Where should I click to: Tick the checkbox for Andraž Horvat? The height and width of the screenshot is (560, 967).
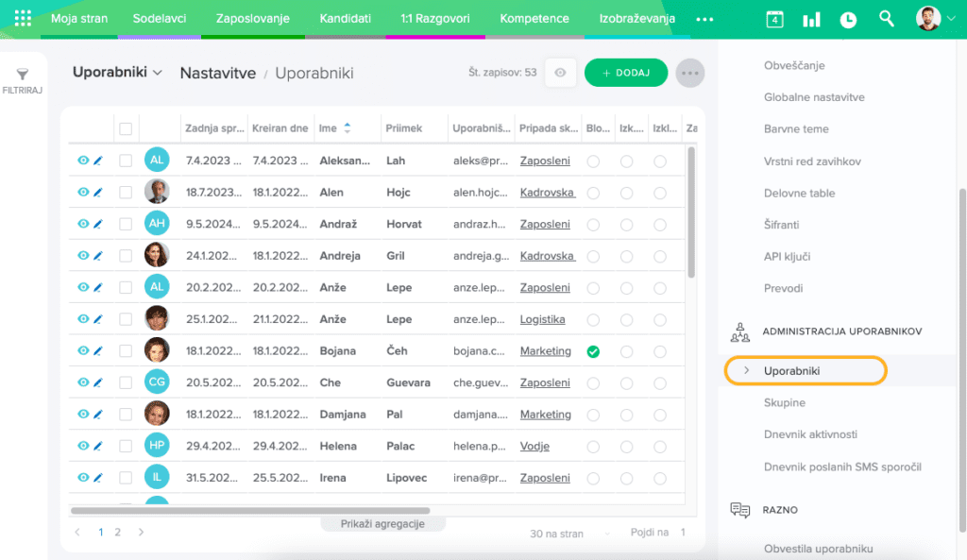pos(126,225)
